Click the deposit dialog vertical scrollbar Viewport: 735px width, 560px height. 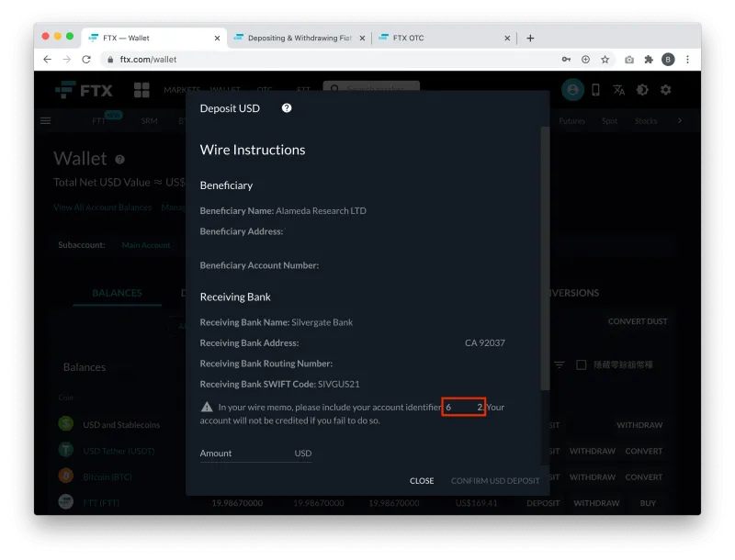(x=545, y=258)
